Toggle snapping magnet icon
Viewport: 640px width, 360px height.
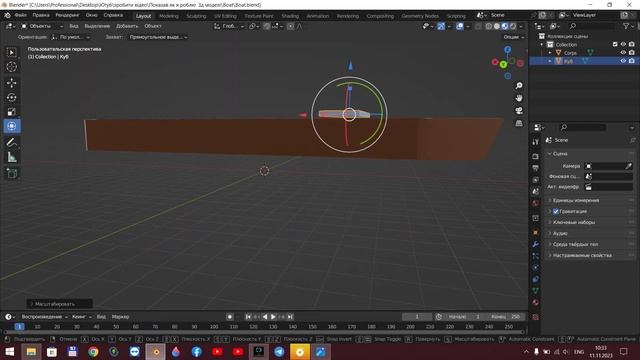267,26
